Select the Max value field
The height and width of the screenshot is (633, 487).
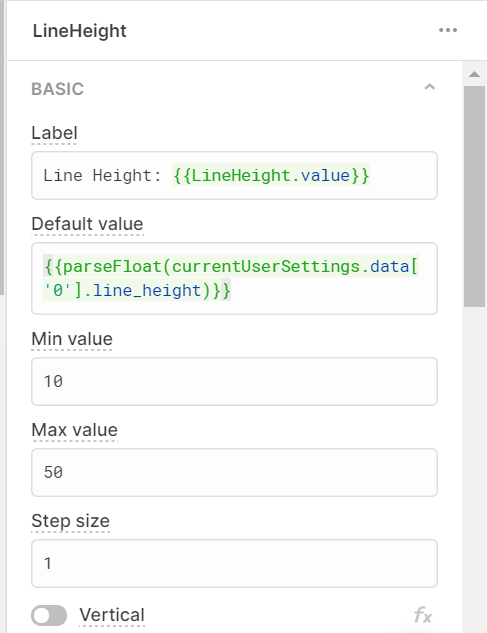[234, 472]
